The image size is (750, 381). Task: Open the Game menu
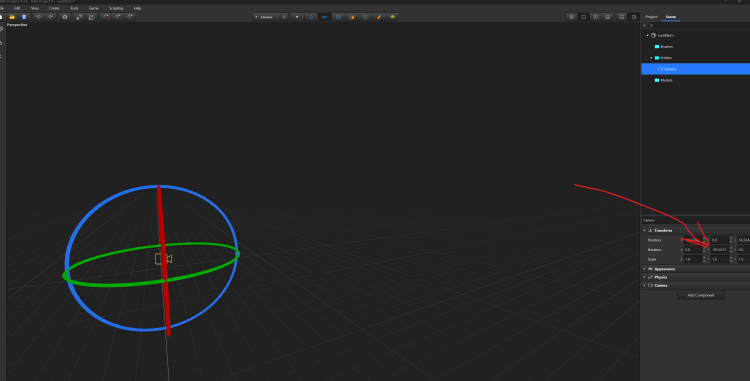click(93, 8)
